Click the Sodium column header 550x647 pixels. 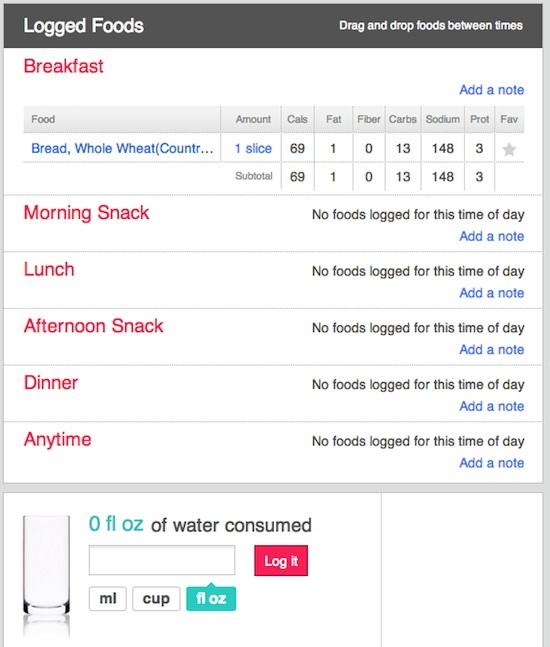(443, 119)
